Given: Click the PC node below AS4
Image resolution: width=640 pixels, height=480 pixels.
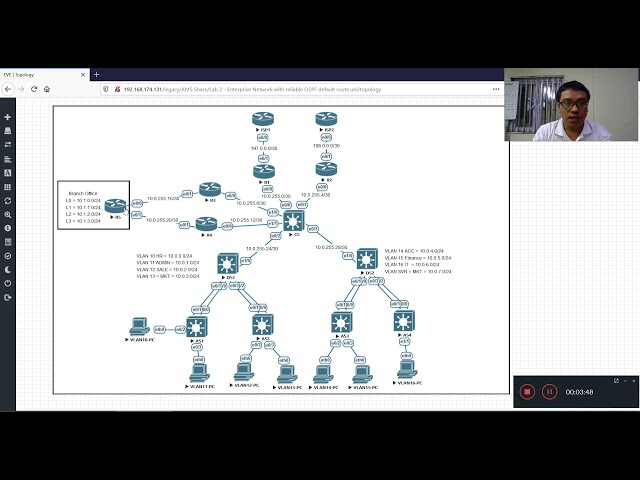Looking at the screenshot, I should coord(407,370).
